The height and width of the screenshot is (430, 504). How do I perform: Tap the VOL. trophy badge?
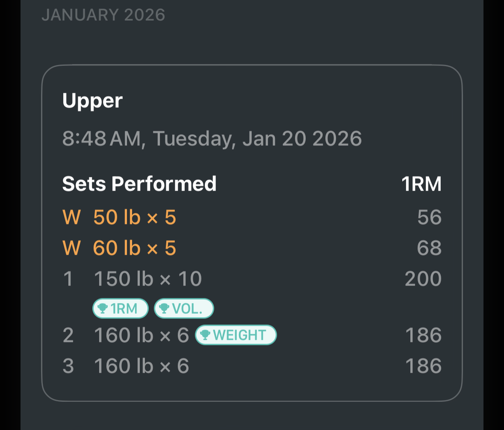pos(184,308)
